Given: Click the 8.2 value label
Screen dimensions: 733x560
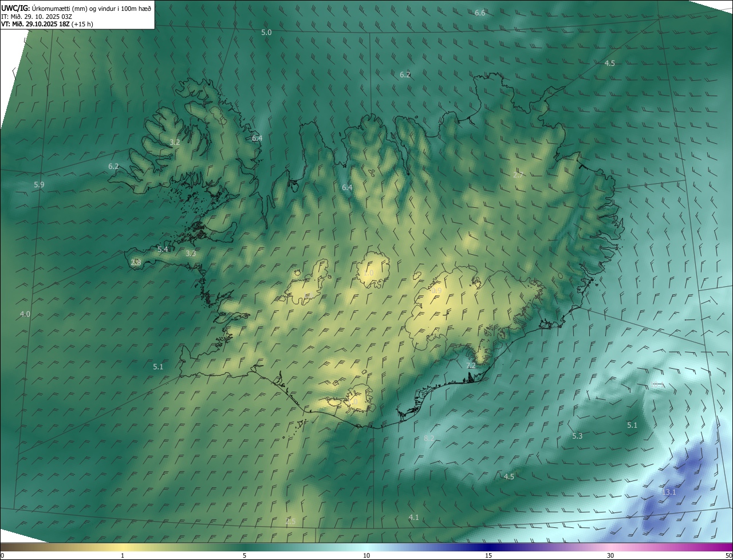Looking at the screenshot, I should [x=429, y=438].
